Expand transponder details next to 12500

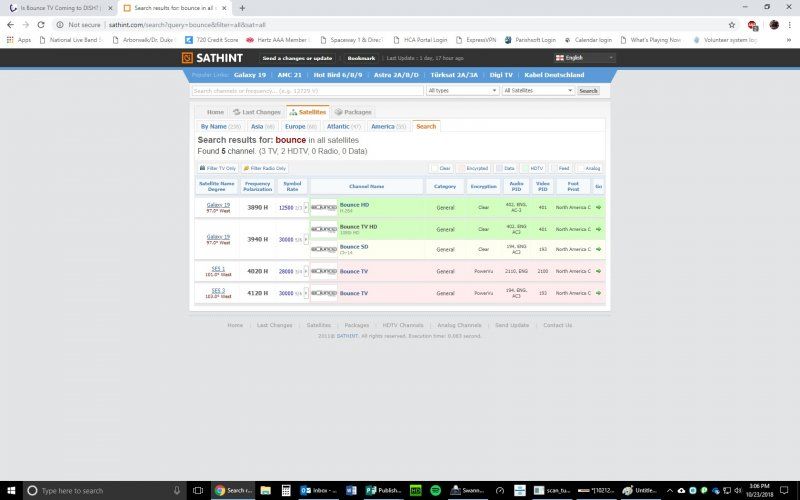click(306, 208)
